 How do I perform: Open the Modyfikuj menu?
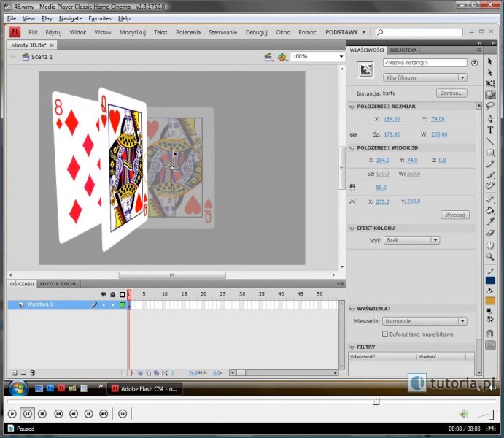pyautogui.click(x=132, y=32)
